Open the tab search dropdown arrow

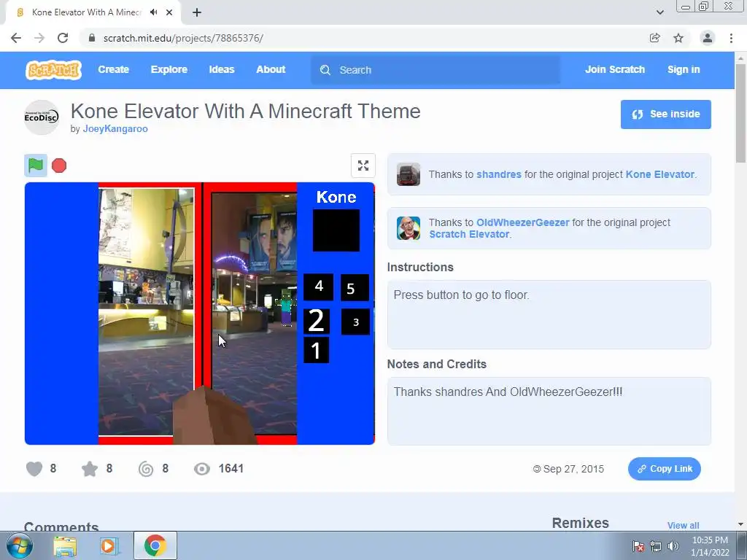(x=659, y=12)
